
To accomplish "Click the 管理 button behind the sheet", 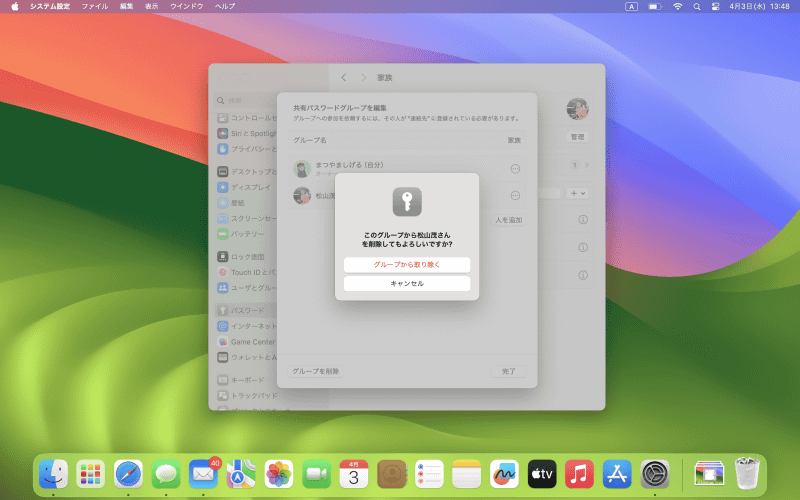I will (577, 137).
